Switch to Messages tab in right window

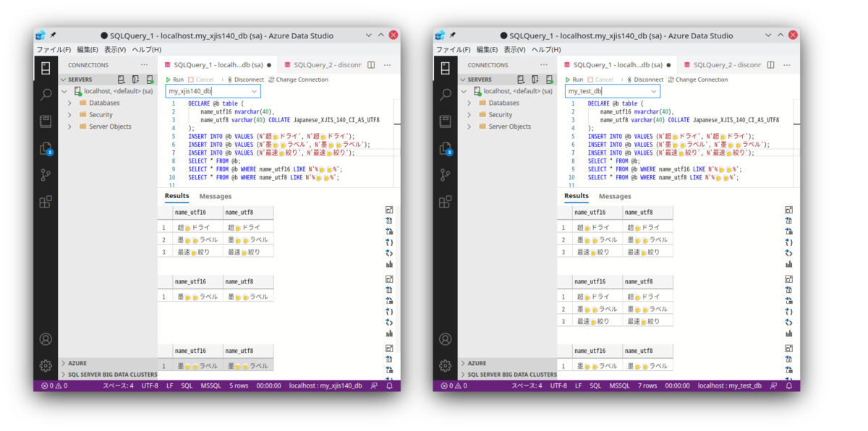pos(615,196)
